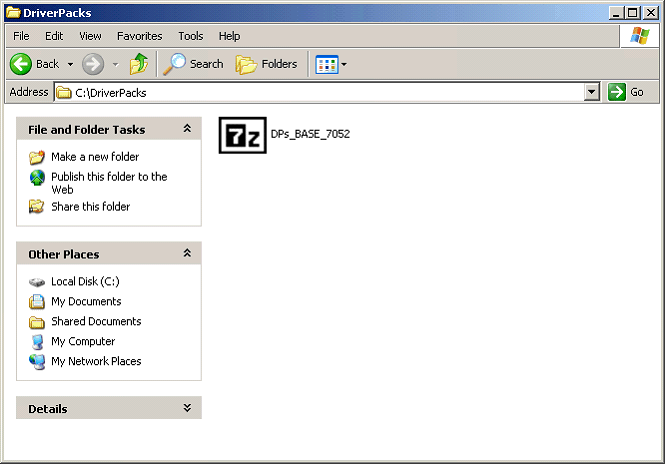Click the greyed Forward arrow icon
665x464 pixels.
point(93,64)
